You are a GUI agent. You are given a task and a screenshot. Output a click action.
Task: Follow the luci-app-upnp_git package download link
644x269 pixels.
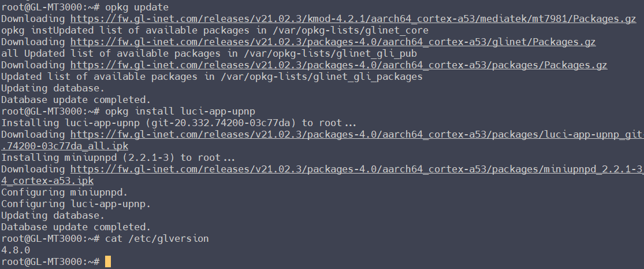click(x=357, y=134)
